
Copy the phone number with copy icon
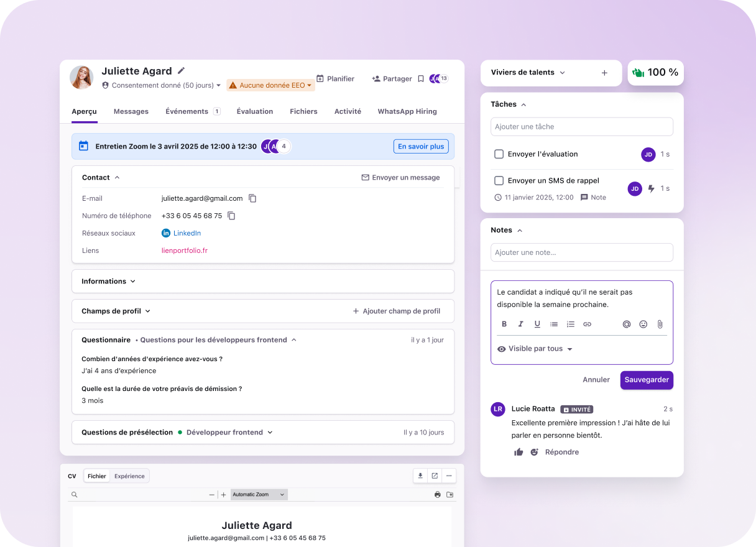pos(231,216)
